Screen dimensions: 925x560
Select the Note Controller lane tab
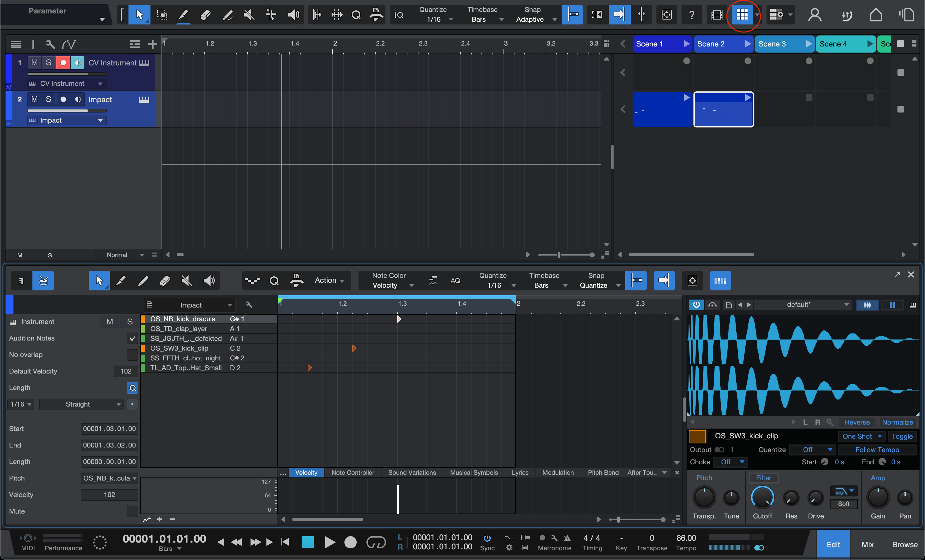[352, 473]
